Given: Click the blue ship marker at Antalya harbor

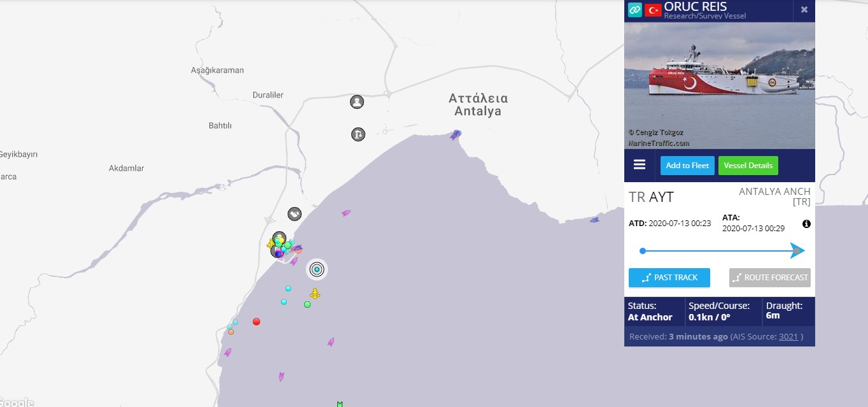Looking at the screenshot, I should pyautogui.click(x=456, y=135).
